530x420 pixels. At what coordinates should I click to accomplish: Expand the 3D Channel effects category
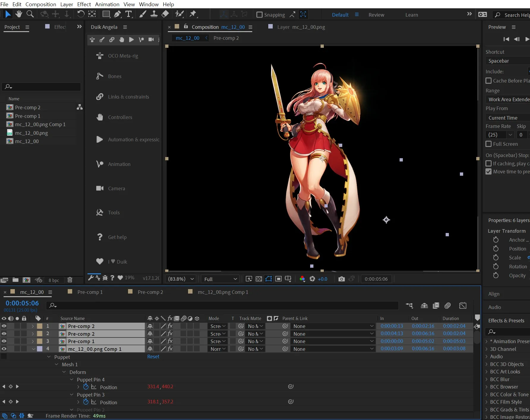(x=487, y=349)
